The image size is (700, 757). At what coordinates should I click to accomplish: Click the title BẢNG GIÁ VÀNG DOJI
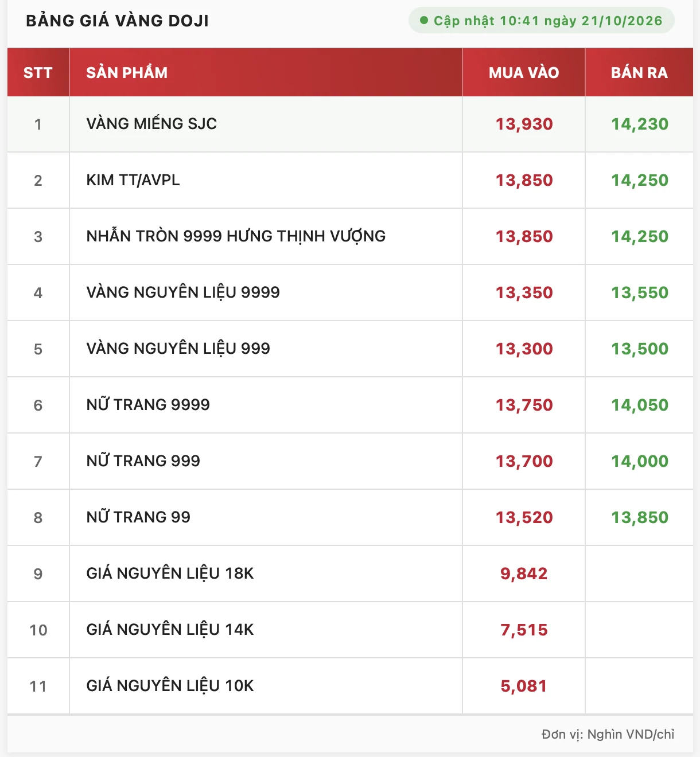(118, 21)
